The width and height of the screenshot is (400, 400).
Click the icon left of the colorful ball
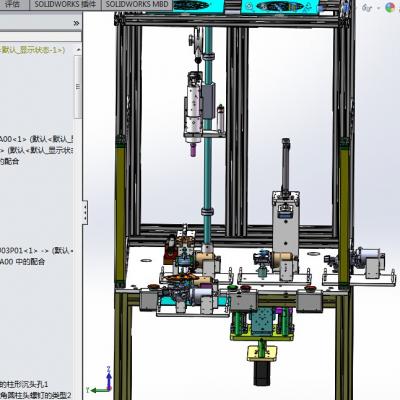click(367, 8)
